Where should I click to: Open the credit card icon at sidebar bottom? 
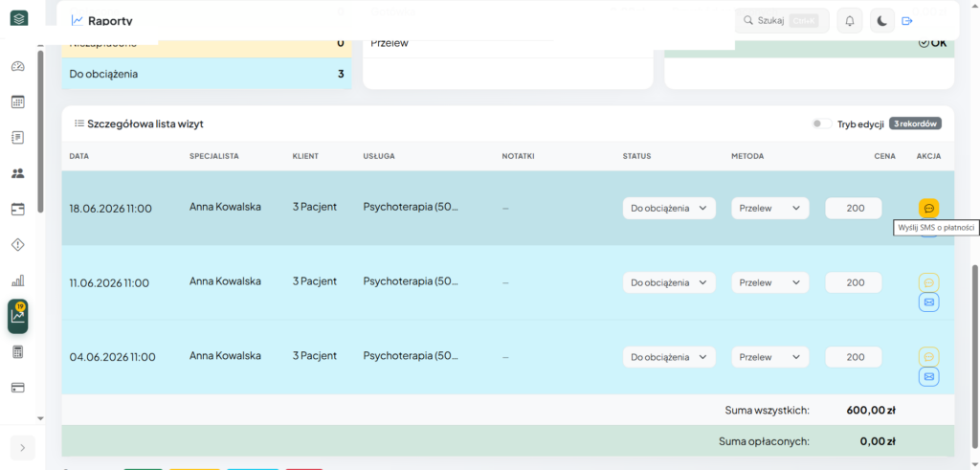[x=18, y=388]
